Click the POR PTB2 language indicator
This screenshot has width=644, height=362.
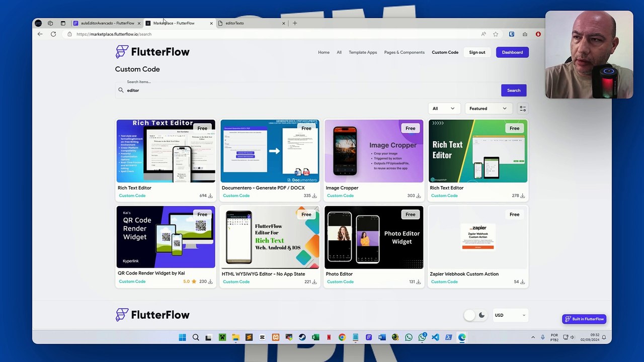coord(554,337)
